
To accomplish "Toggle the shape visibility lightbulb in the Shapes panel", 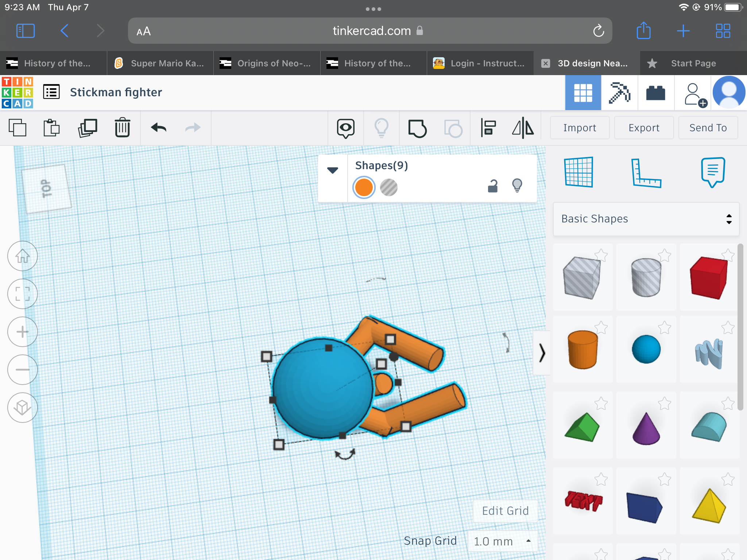I will coord(517,185).
